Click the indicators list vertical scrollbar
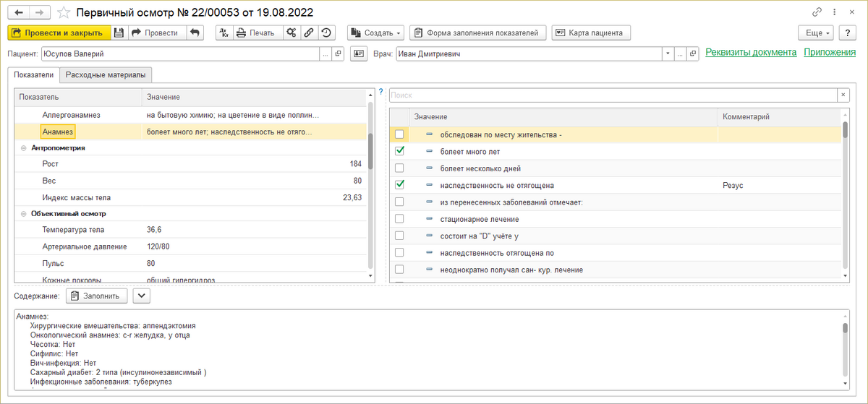This screenshot has height=404, width=868. click(x=370, y=152)
